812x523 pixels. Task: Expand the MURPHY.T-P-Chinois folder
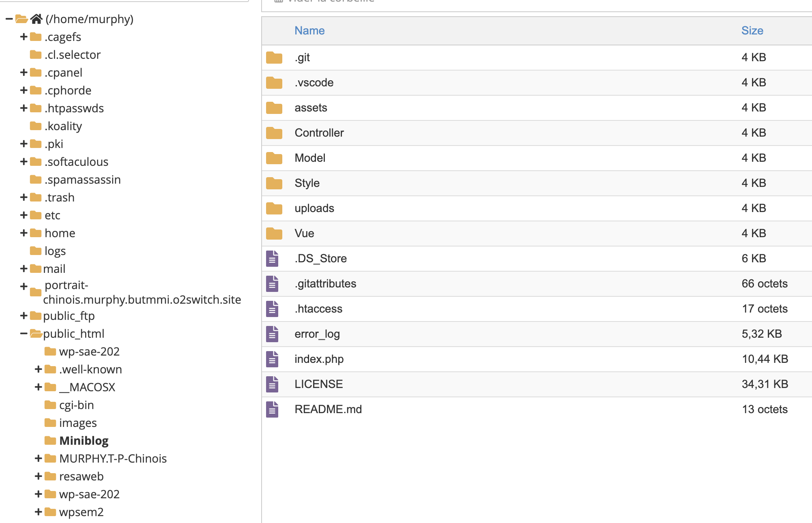click(x=38, y=459)
